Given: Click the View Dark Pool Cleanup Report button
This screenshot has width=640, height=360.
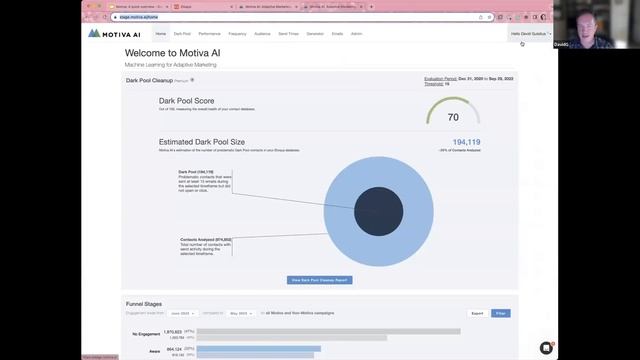Looking at the screenshot, I should click(x=320, y=280).
